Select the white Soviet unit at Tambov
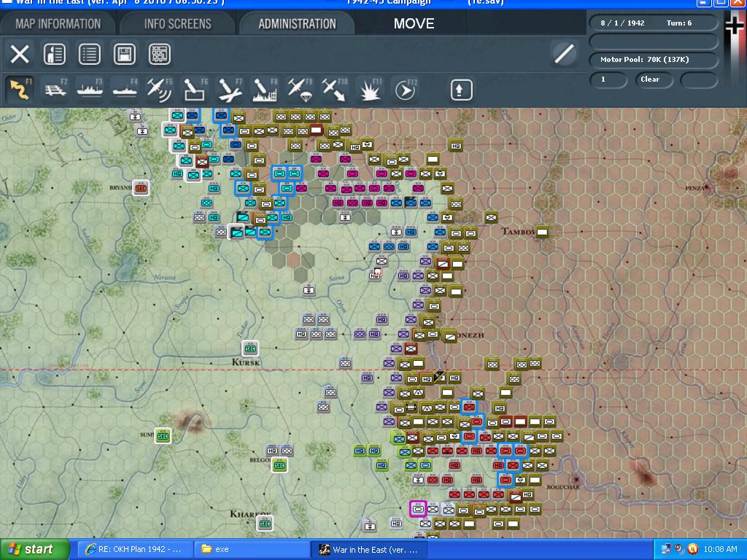 pos(542,232)
